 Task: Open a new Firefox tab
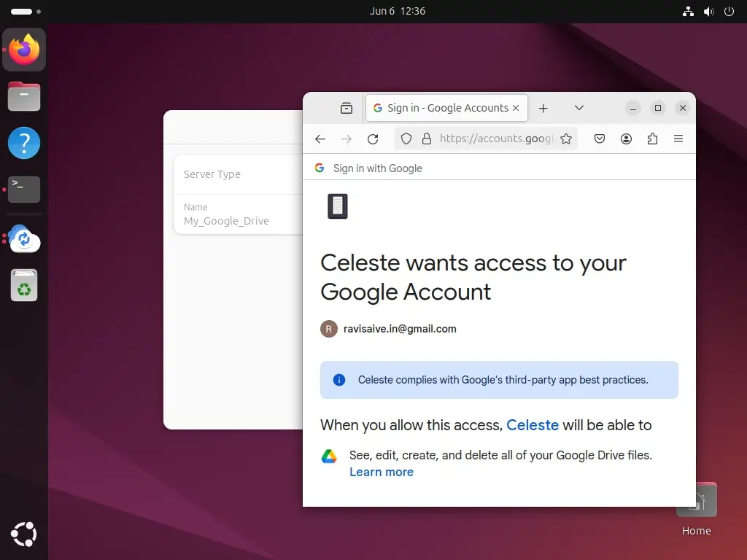click(543, 108)
